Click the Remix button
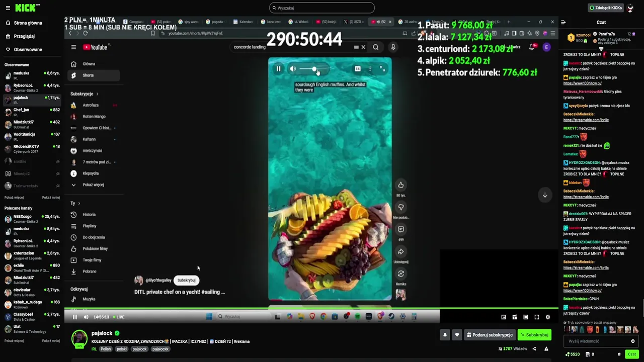Image resolution: width=644 pixels, height=362 pixels. pyautogui.click(x=401, y=274)
